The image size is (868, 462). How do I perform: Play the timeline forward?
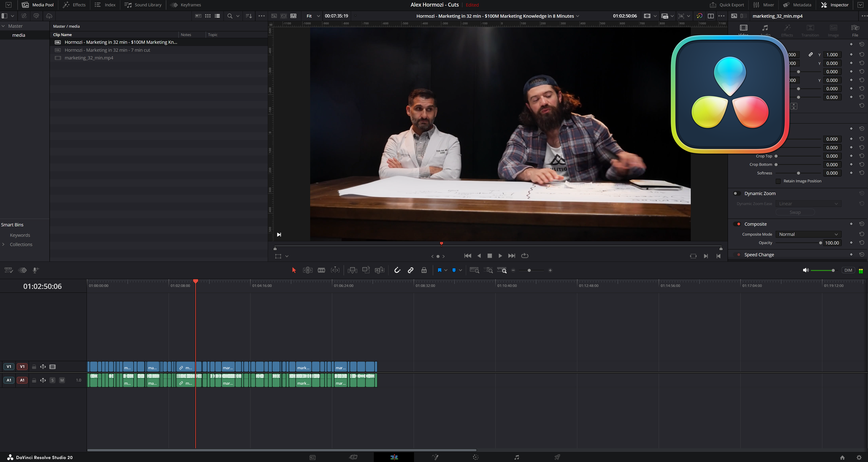(x=500, y=256)
